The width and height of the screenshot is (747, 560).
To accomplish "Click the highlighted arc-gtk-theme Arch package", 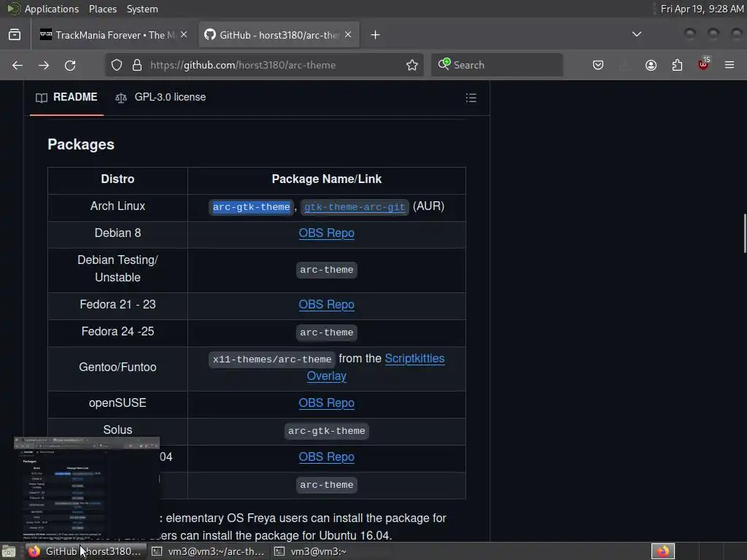I will 251,207.
